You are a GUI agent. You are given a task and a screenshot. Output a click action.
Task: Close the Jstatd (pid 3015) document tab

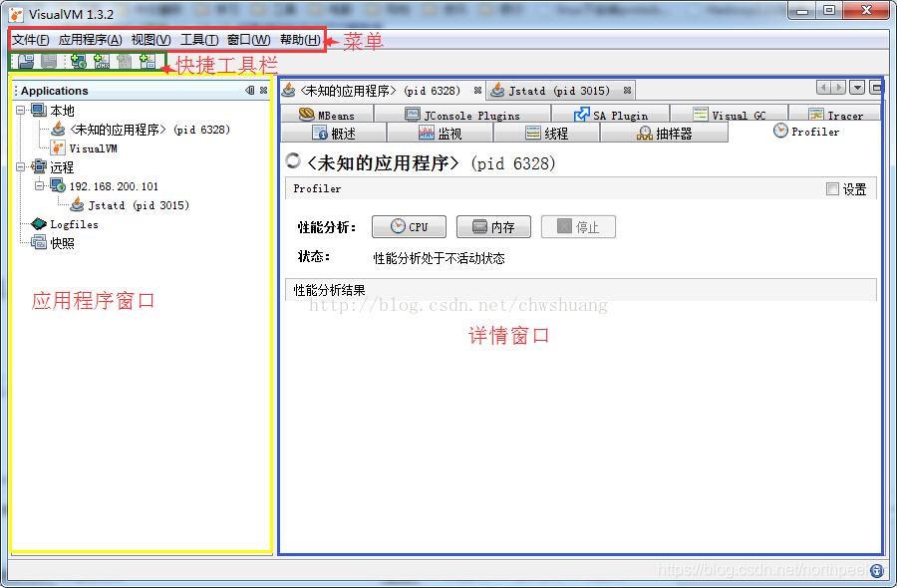pos(628,91)
